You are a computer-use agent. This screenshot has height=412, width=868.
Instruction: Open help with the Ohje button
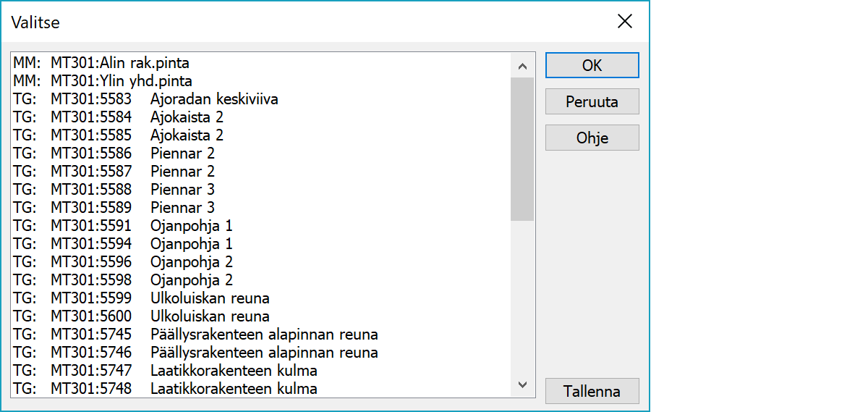pyautogui.click(x=592, y=138)
